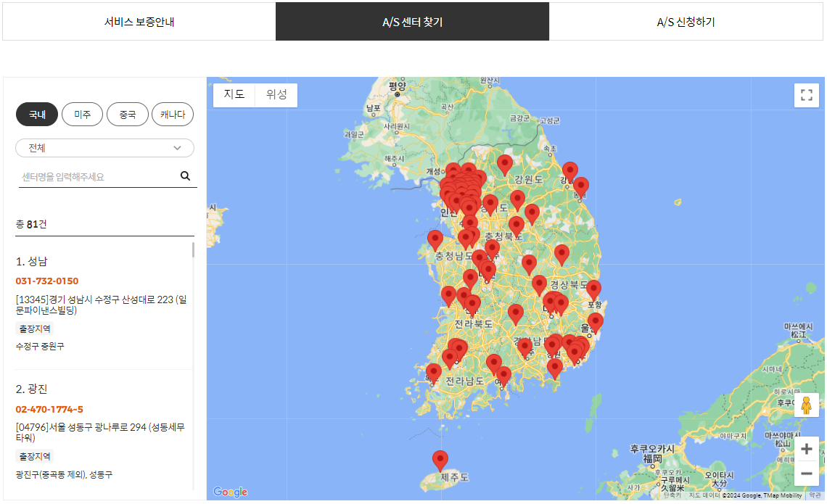The image size is (827, 504).
Task: Click the center list scrollbar
Action: point(193,250)
